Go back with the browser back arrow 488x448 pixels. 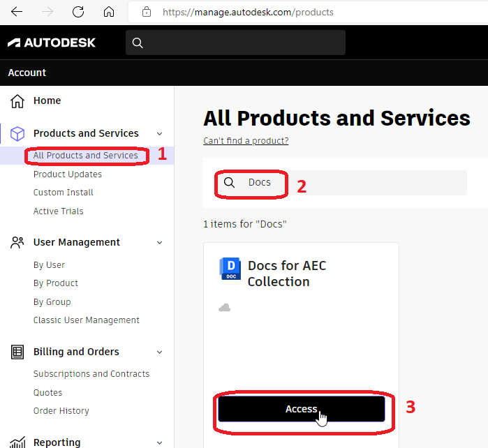tap(17, 12)
